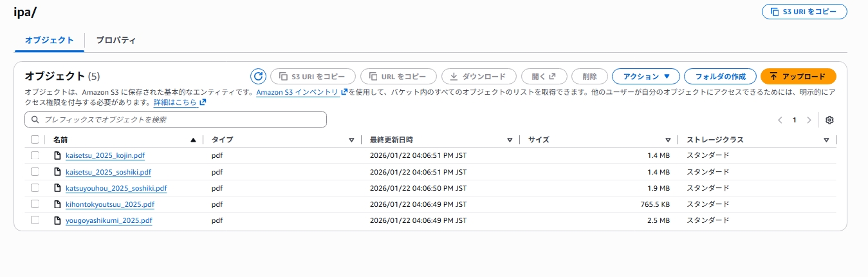
Task: Click the refresh objects icon
Action: pyautogui.click(x=258, y=76)
